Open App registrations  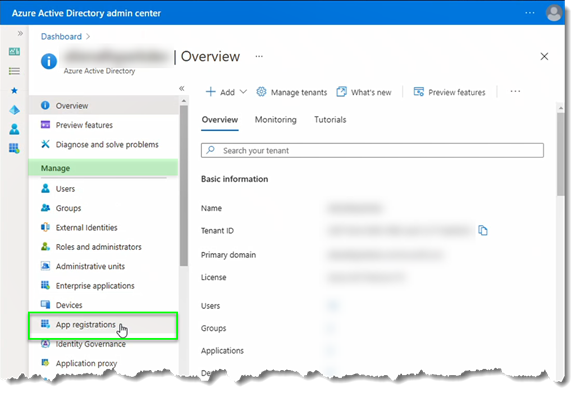[x=103, y=325]
